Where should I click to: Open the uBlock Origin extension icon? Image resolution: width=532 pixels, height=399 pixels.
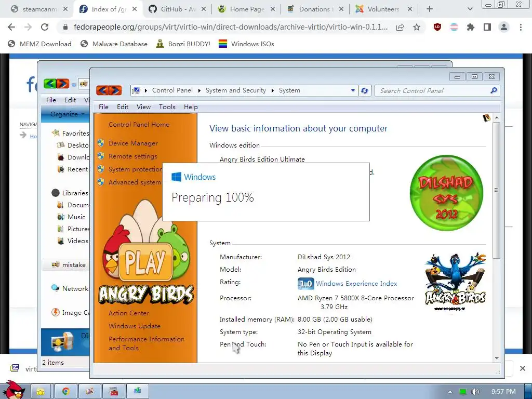(437, 27)
